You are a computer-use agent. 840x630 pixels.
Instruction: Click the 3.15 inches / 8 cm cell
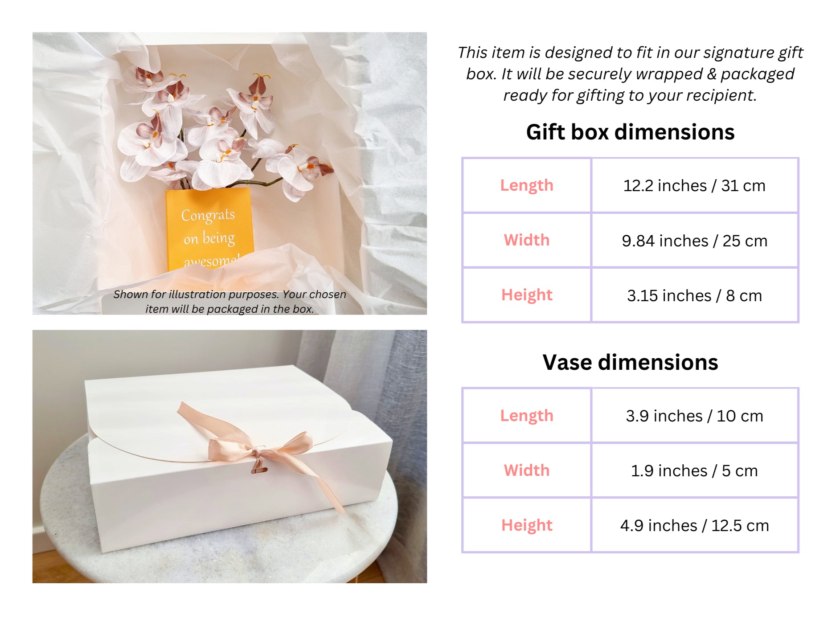tap(694, 295)
